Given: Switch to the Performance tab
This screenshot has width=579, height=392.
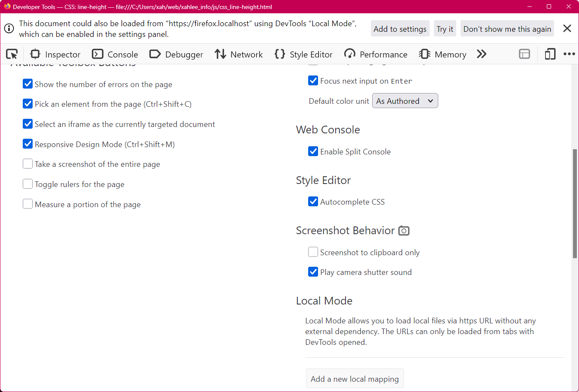Looking at the screenshot, I should 376,54.
